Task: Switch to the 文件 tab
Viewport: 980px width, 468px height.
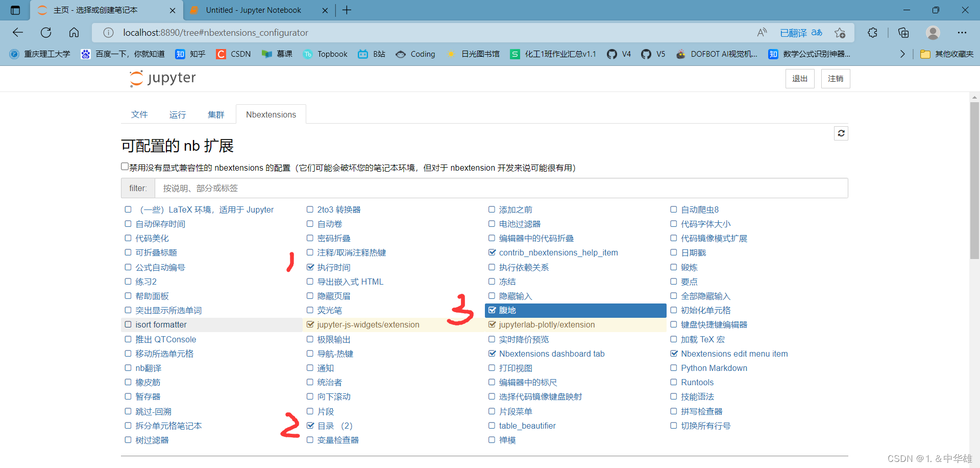Action: point(139,114)
